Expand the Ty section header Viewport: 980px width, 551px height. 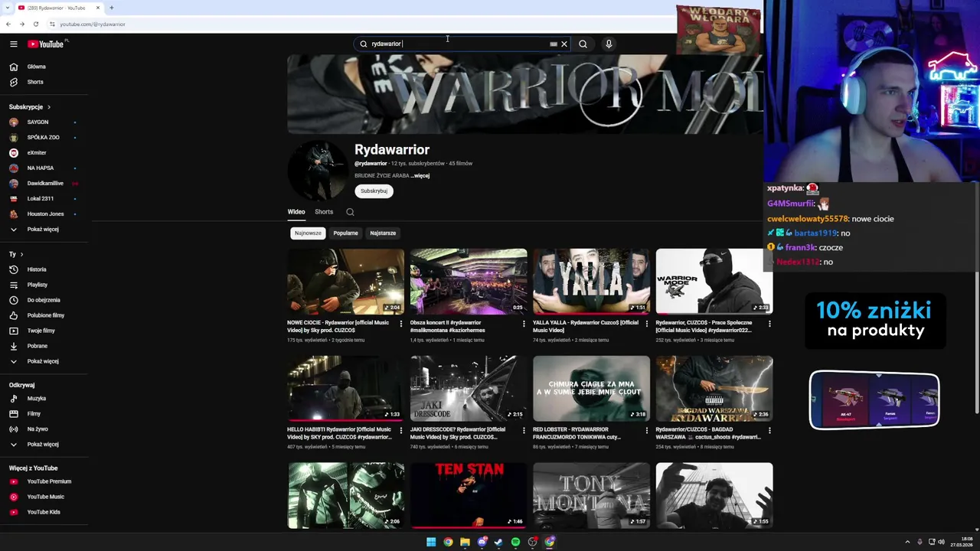[16, 254]
